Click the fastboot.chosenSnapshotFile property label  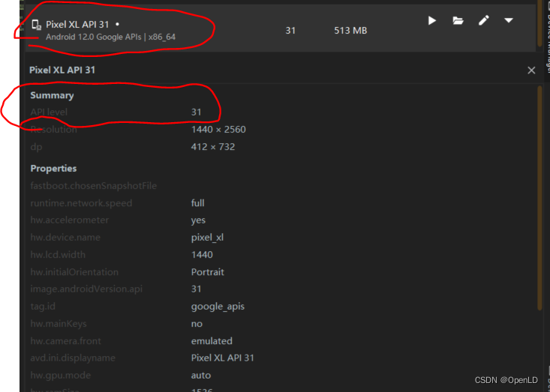pos(93,186)
